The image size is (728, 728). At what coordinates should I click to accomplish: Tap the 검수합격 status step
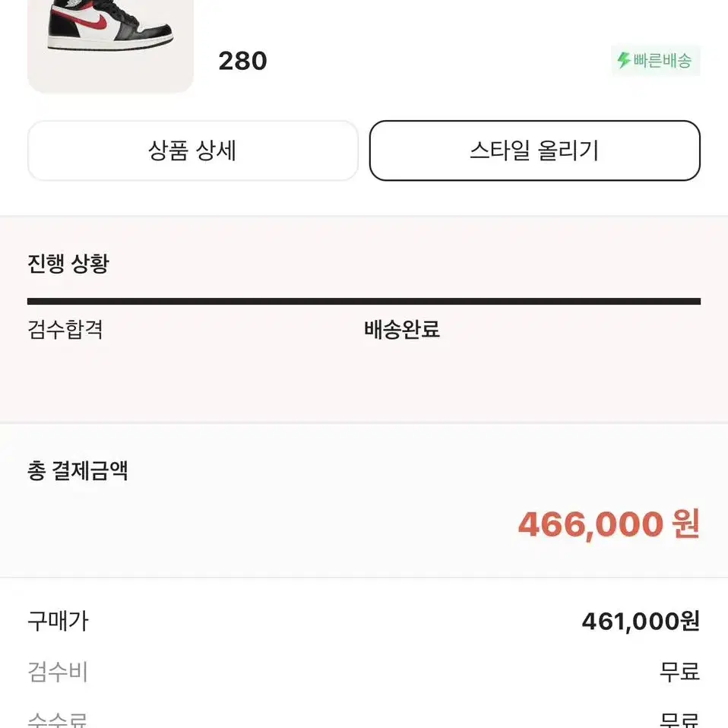(x=65, y=329)
